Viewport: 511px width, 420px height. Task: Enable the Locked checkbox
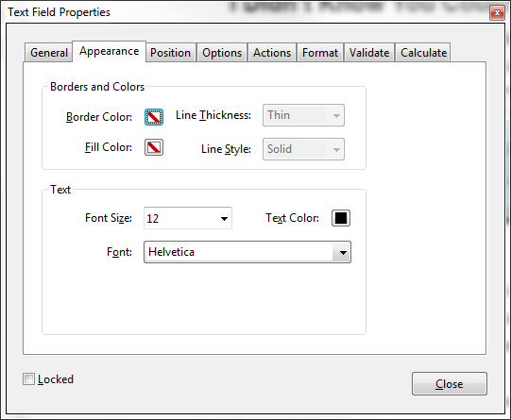pos(28,379)
